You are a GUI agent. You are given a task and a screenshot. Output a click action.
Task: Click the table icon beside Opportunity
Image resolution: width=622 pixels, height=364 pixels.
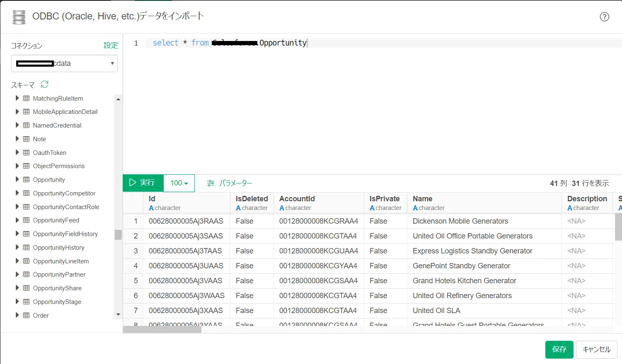point(26,179)
